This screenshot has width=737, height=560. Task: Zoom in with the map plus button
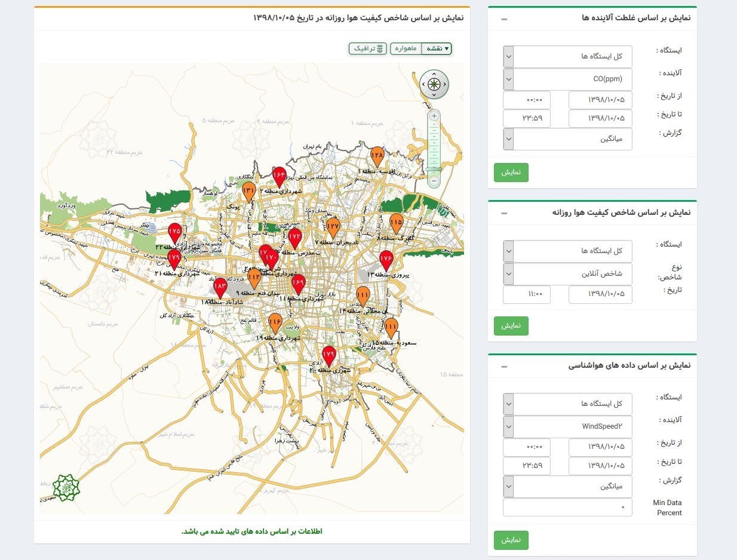[x=434, y=116]
